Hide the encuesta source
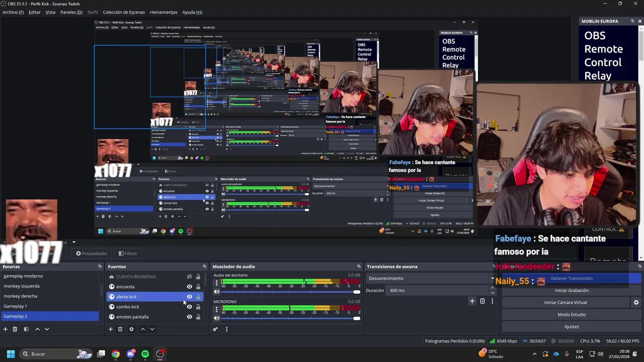644x362 pixels. (189, 287)
